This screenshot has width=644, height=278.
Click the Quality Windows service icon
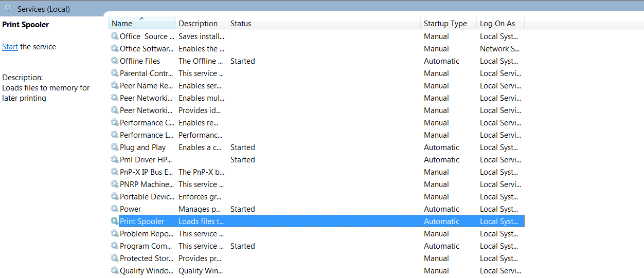point(115,271)
